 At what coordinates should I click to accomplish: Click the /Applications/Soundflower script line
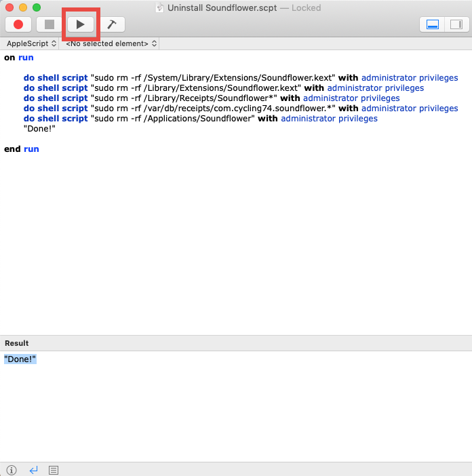[x=200, y=119]
